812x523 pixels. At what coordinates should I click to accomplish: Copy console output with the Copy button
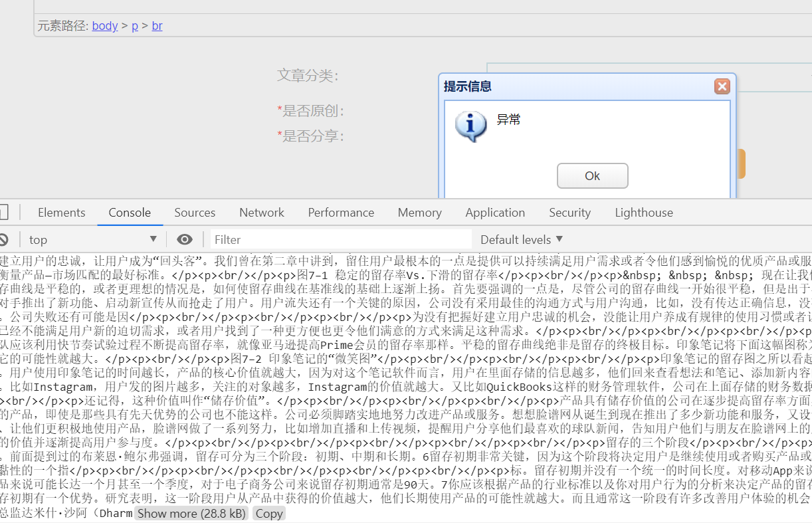(268, 513)
